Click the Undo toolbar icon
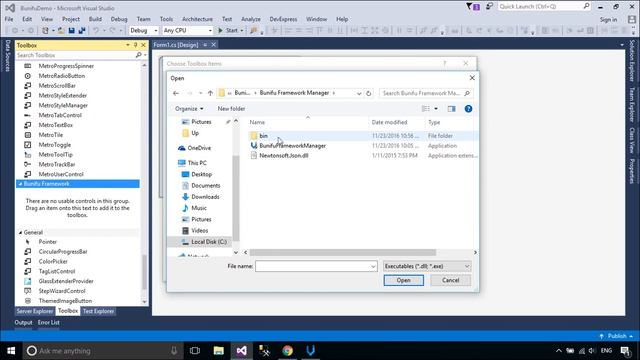 tap(96, 30)
